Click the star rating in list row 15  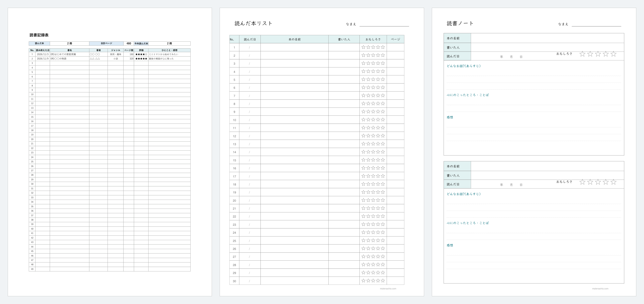[373, 160]
